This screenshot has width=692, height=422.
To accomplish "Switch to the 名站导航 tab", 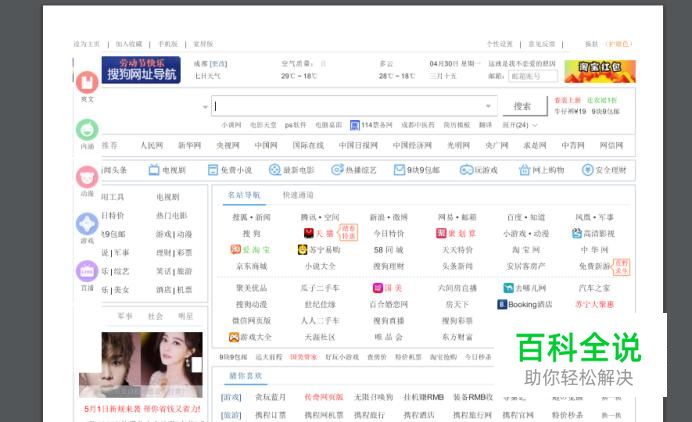I will [x=244, y=195].
